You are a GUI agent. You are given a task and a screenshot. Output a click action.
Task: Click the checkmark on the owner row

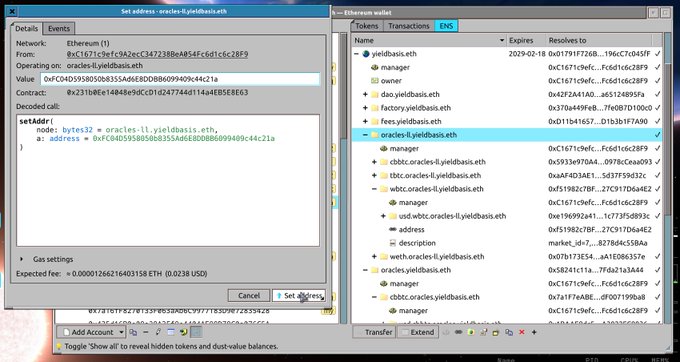[x=658, y=81]
